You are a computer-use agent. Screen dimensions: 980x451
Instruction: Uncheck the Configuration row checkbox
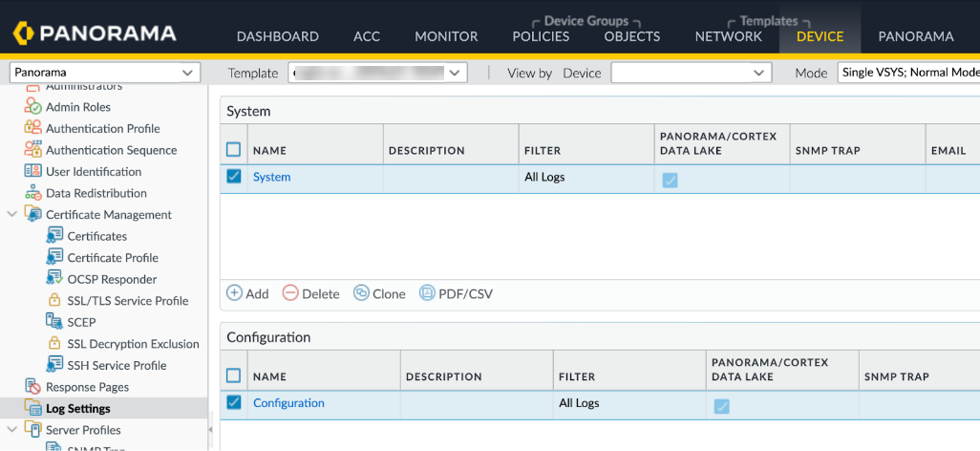point(234,403)
